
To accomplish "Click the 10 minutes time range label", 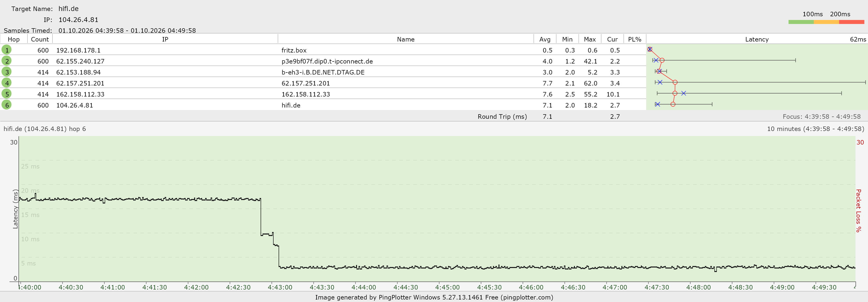I will (x=816, y=129).
